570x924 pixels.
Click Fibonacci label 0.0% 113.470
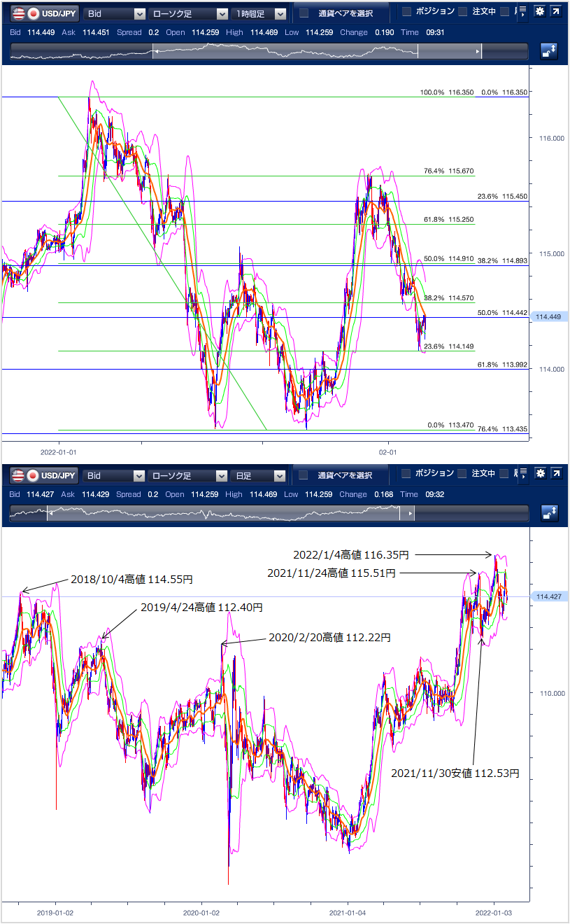(451, 425)
